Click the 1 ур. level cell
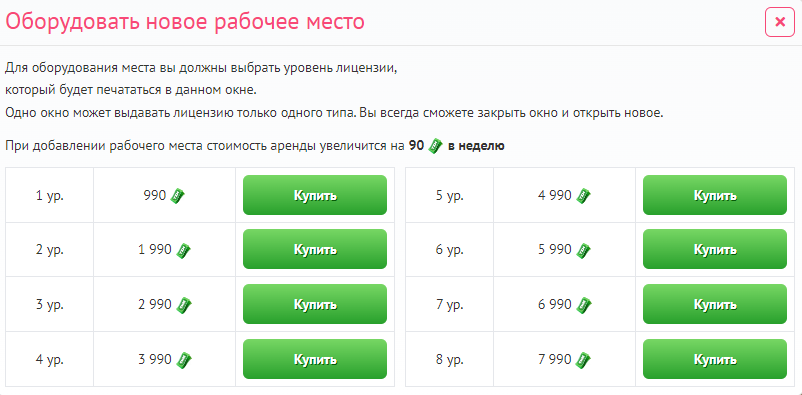The width and height of the screenshot is (802, 395). click(x=50, y=195)
